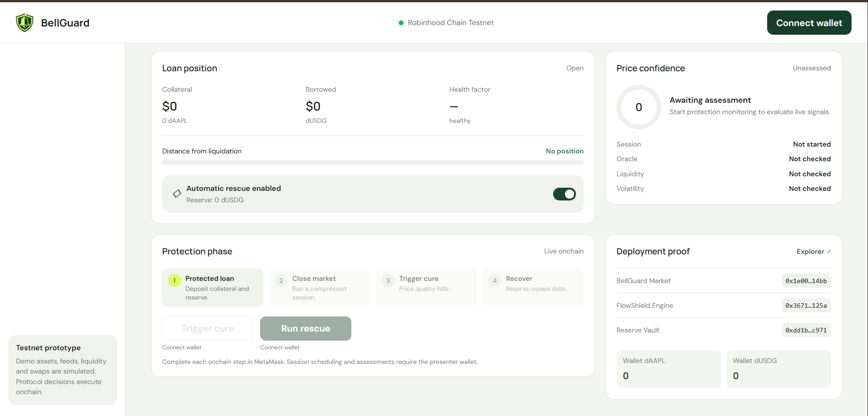Click the No position status text
This screenshot has width=868, height=416.
pyautogui.click(x=565, y=151)
